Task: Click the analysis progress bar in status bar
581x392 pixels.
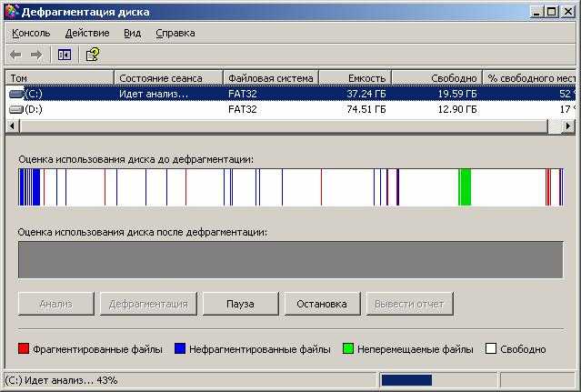Action: point(437,380)
